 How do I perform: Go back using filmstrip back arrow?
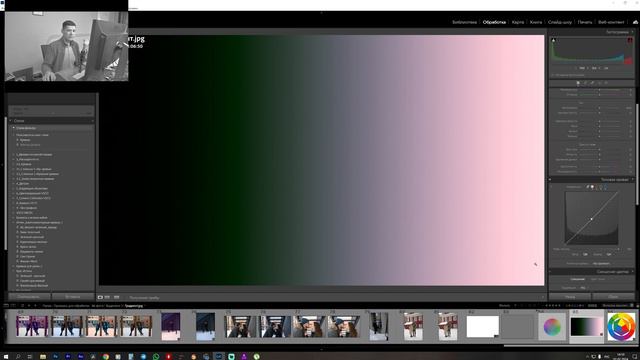coord(29,305)
